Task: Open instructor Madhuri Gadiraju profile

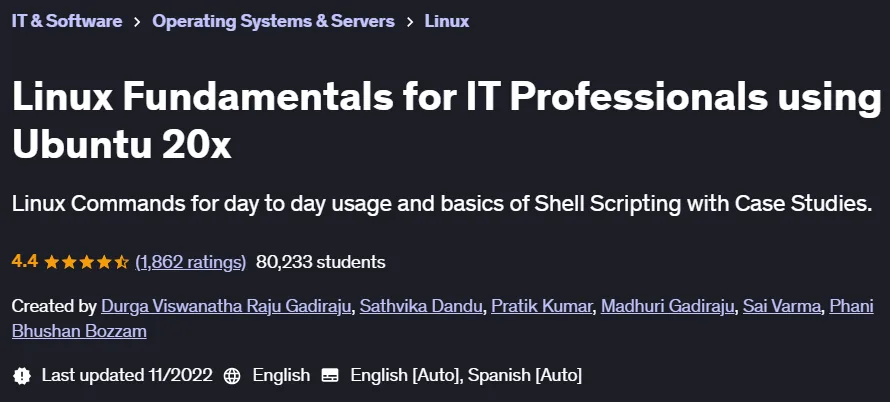Action: point(668,307)
